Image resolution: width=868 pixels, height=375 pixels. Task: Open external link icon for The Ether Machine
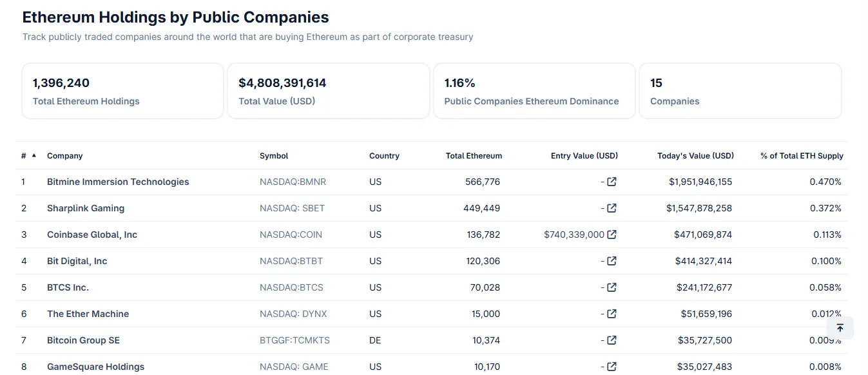[612, 314]
